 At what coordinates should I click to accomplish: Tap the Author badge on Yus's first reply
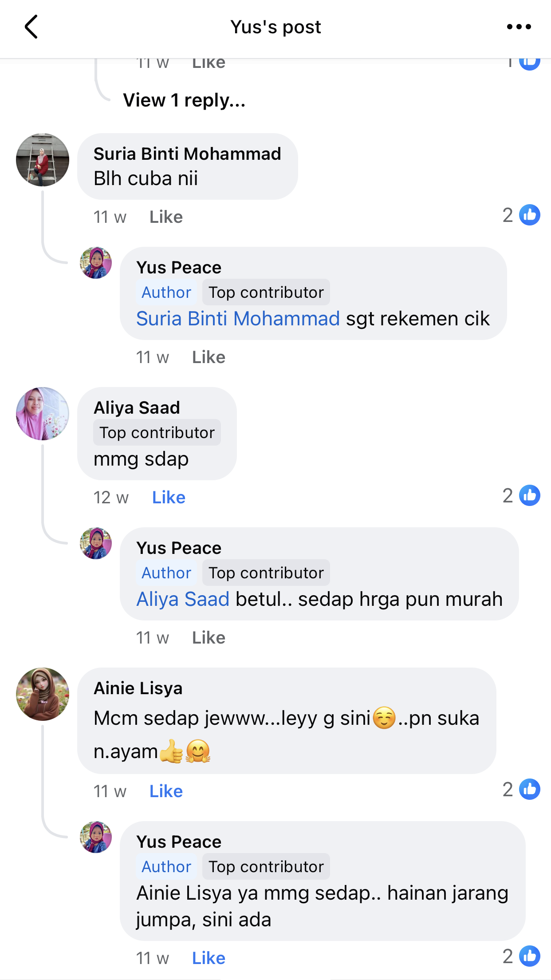(x=166, y=292)
